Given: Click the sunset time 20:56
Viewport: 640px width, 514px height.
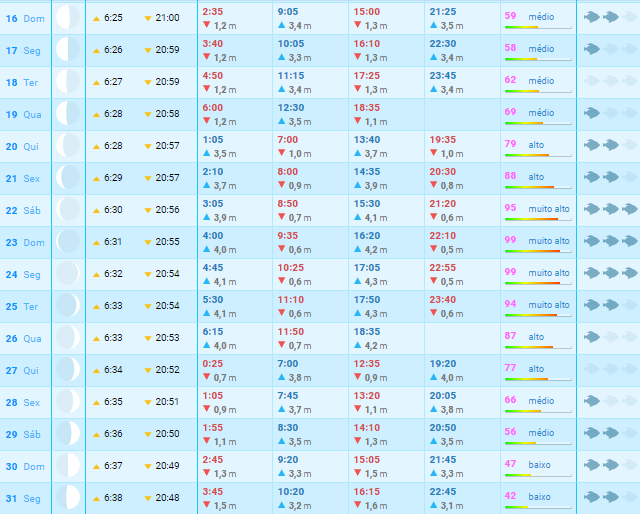Looking at the screenshot, I should tap(167, 210).
